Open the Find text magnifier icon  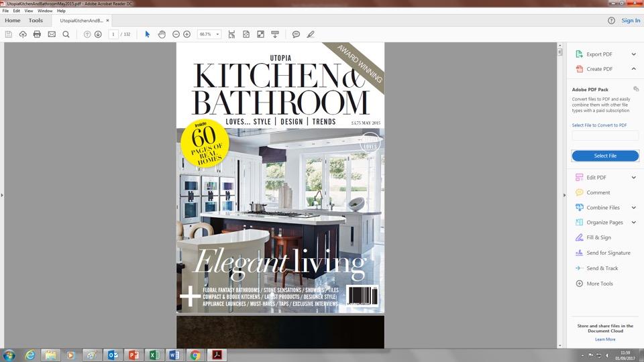click(66, 34)
